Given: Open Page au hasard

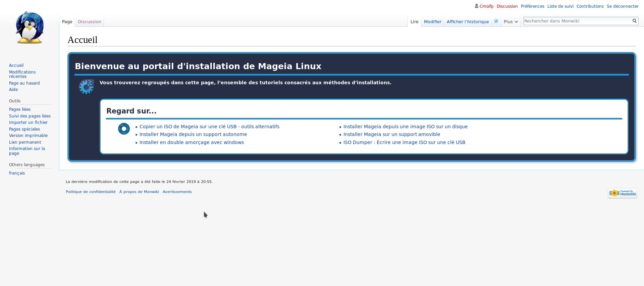Looking at the screenshot, I should click(24, 83).
